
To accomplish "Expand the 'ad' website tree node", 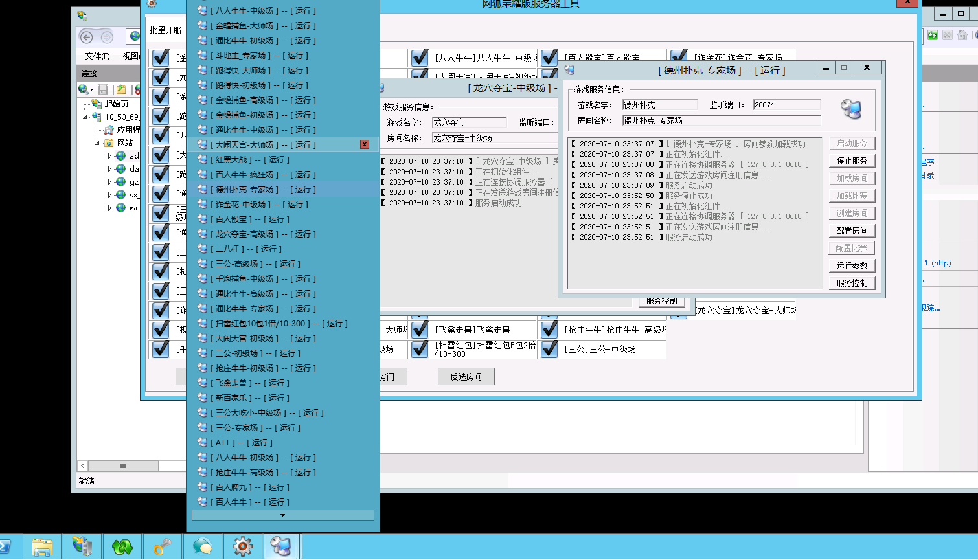I will [x=109, y=156].
